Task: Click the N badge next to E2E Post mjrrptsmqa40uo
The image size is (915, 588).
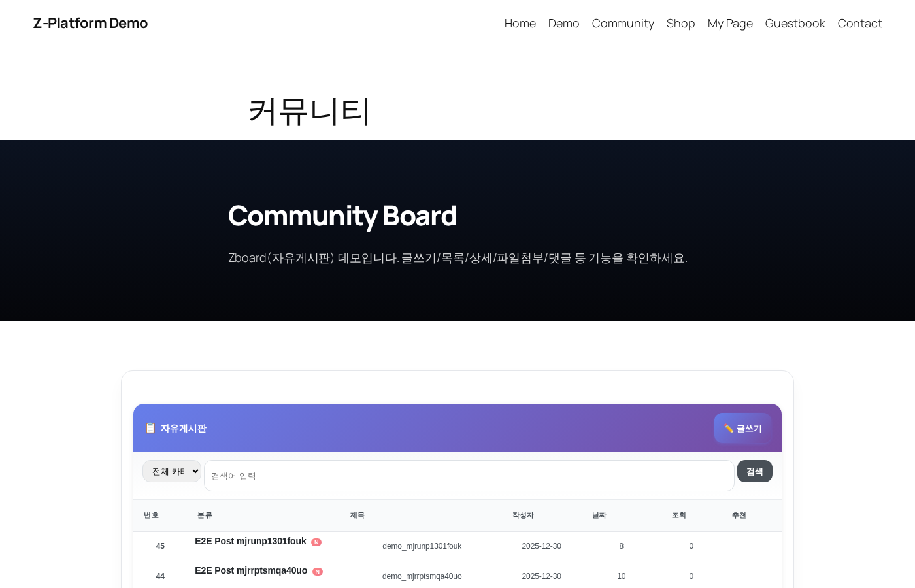Action: tap(318, 571)
